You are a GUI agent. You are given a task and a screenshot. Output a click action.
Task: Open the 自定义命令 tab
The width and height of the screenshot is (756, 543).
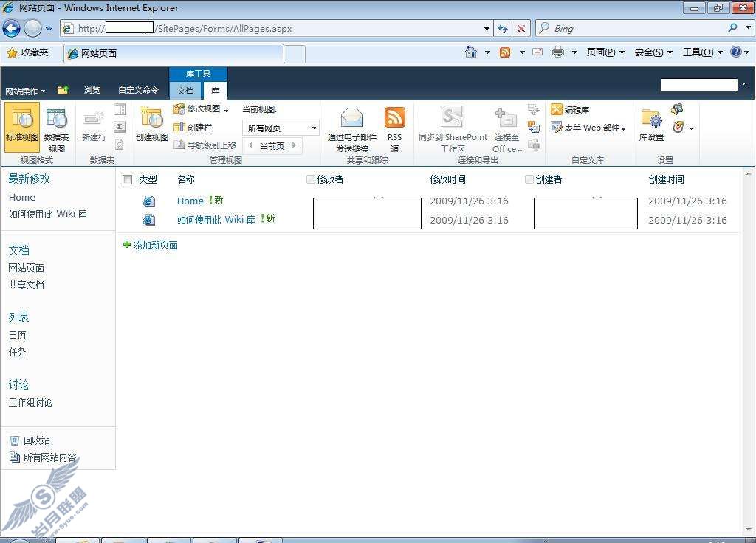138,90
